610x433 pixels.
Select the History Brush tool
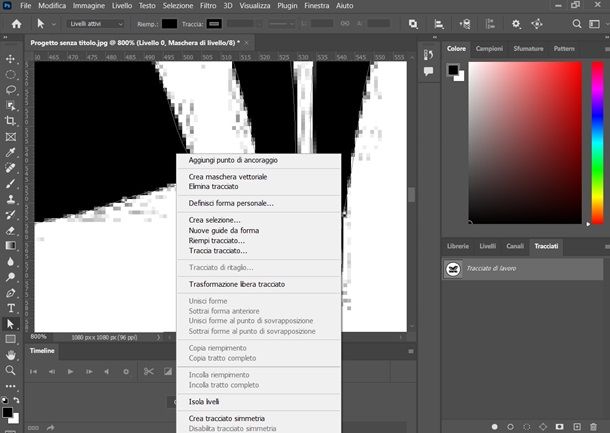pyautogui.click(x=11, y=215)
